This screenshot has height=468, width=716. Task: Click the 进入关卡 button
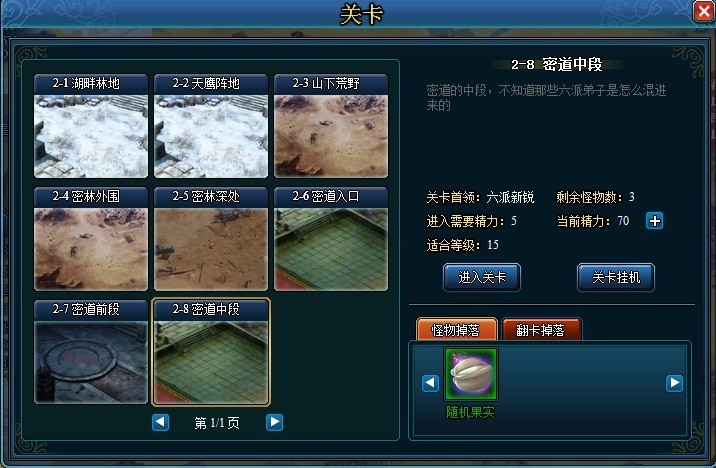pyautogui.click(x=482, y=277)
